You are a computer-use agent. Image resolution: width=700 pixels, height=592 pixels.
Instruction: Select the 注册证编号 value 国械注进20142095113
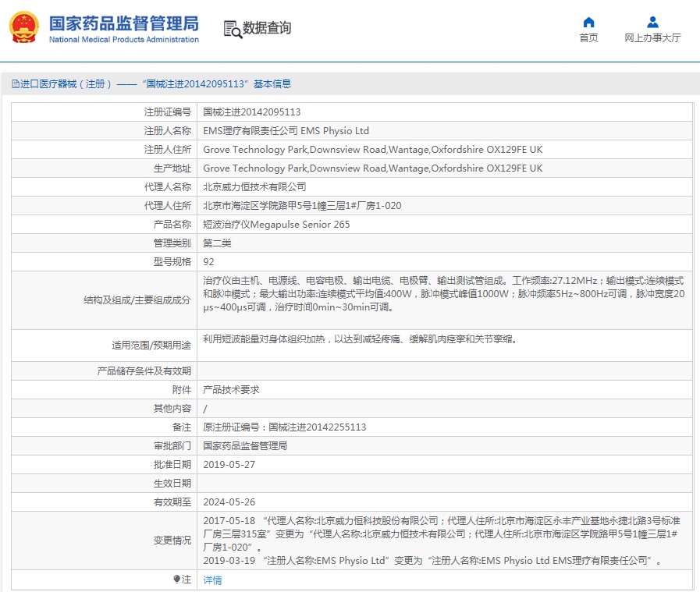pos(252,112)
